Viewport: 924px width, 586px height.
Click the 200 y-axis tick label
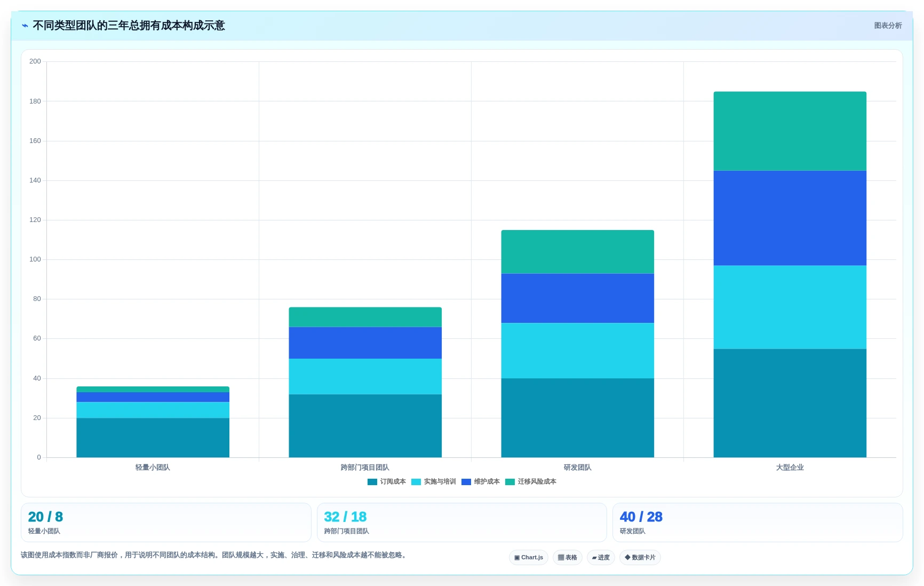[35, 61]
